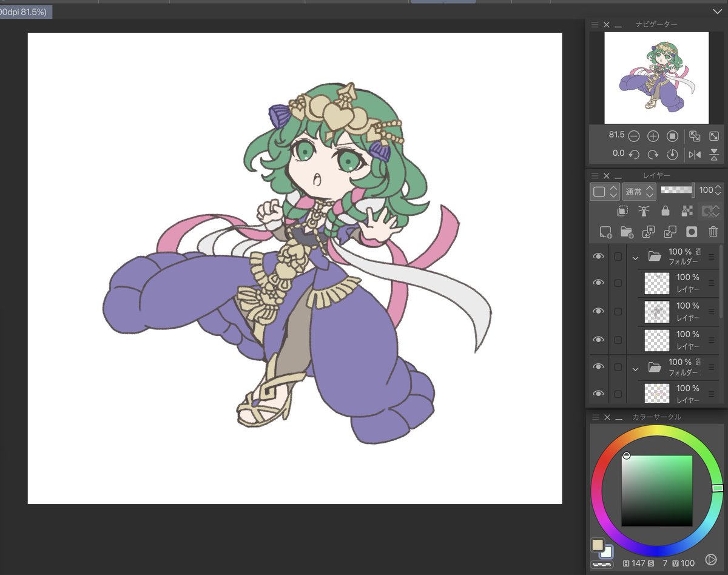Click the hue ring handle on the color circle
The height and width of the screenshot is (575, 728).
(x=718, y=488)
